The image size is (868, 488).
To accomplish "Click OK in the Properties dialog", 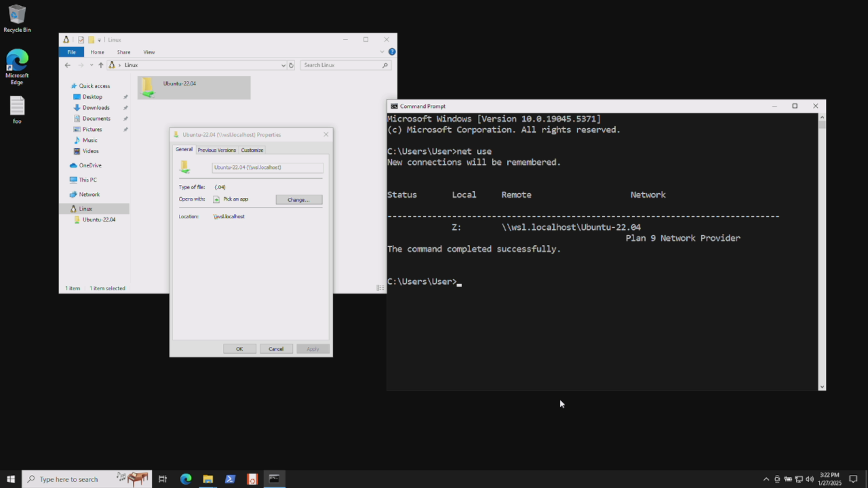I will tap(240, 349).
